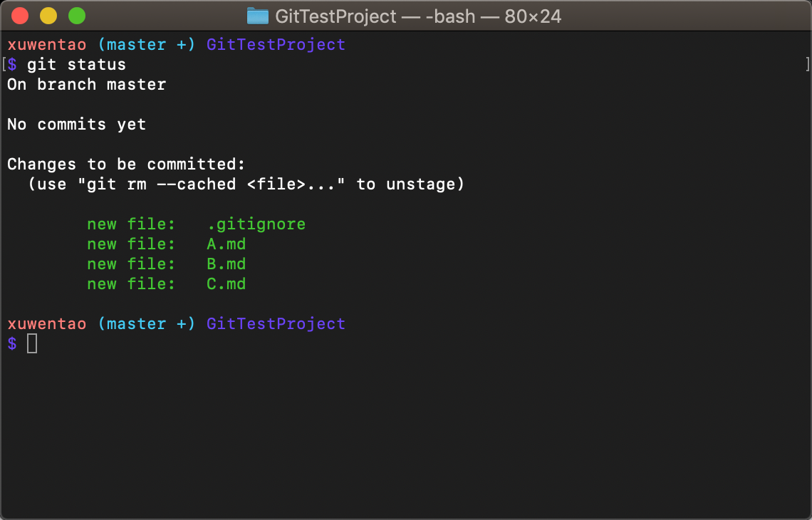
Task: Click '(master +)' in the bottom prompt
Action: pos(147,323)
